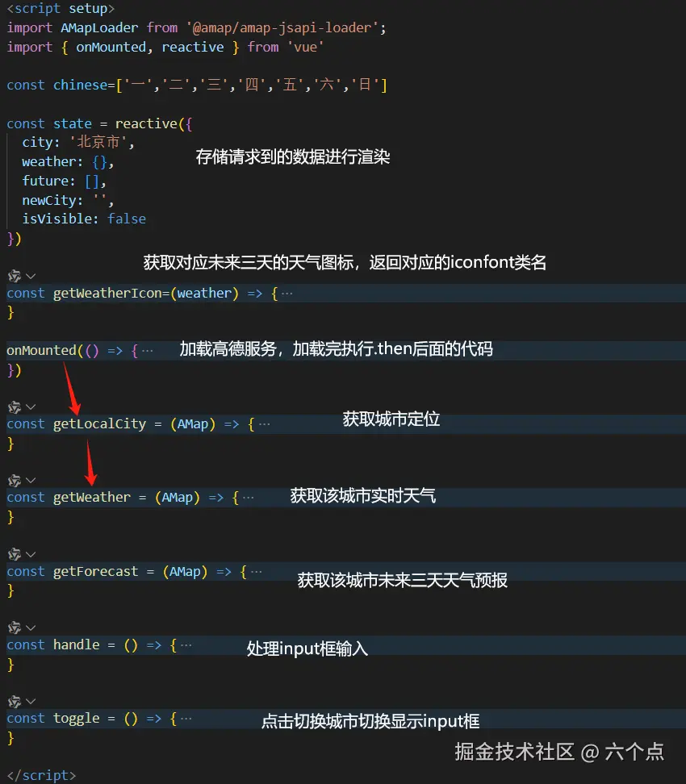This screenshot has height=784, width=686.
Task: Click the weather parameter of getWeatherIcon
Action: 204,294
